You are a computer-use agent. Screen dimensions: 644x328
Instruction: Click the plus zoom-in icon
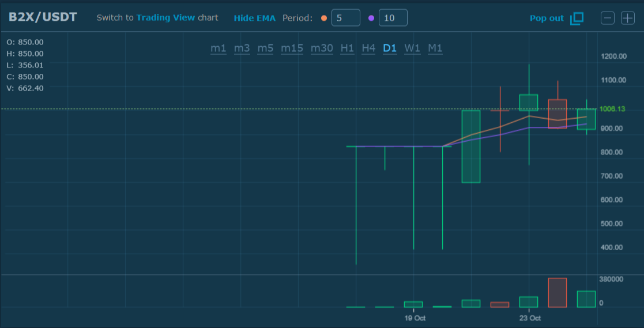pyautogui.click(x=627, y=18)
